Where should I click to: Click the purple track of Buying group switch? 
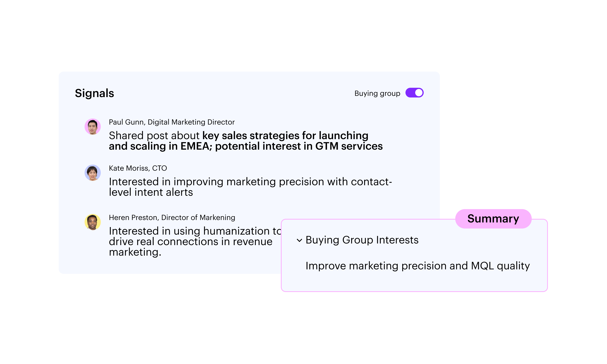pyautogui.click(x=410, y=93)
